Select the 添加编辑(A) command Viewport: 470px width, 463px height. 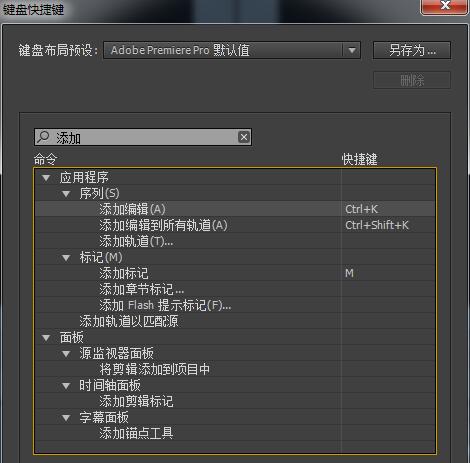132,209
